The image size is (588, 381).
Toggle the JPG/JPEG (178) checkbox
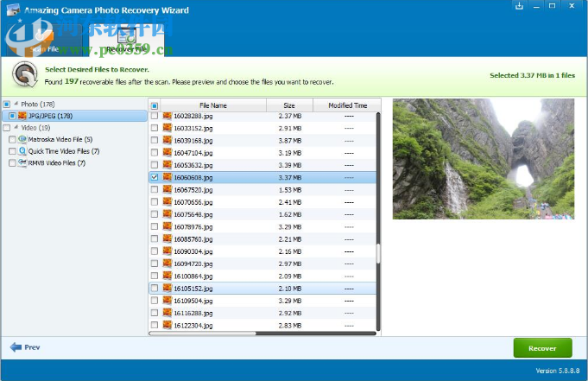[12, 116]
